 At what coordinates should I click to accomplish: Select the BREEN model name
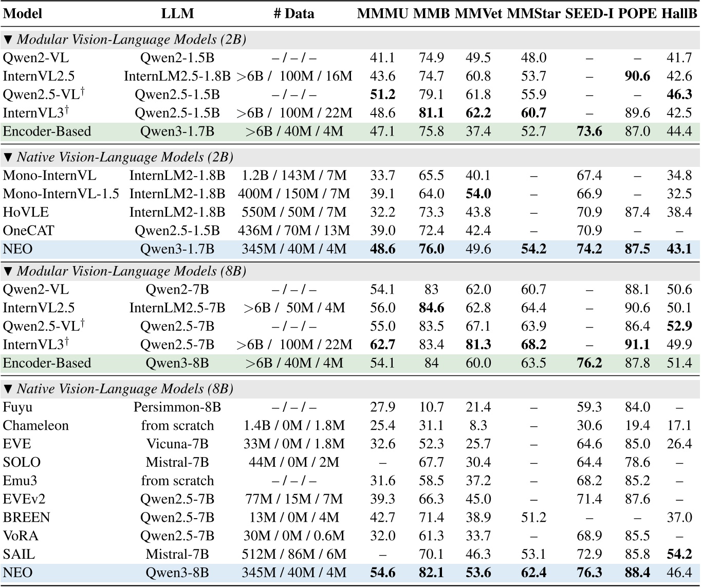click(26, 517)
